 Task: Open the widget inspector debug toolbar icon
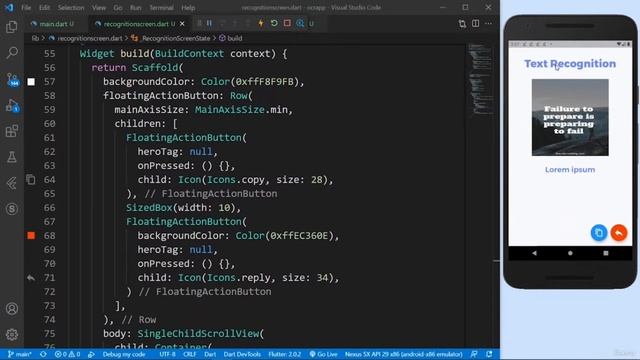tap(300, 23)
